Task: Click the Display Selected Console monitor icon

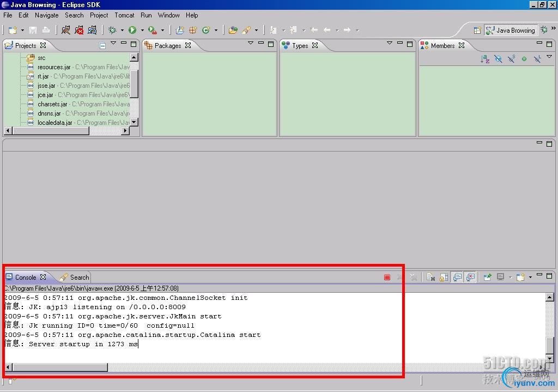Action: [x=500, y=277]
